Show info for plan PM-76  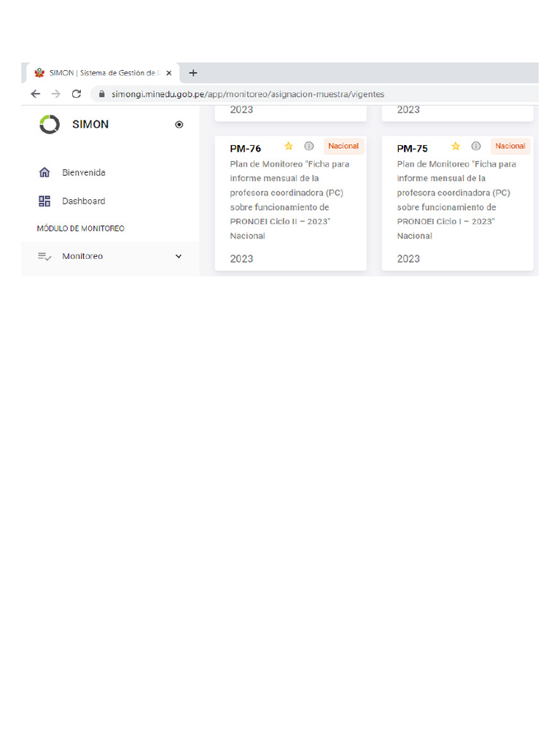coord(308,146)
